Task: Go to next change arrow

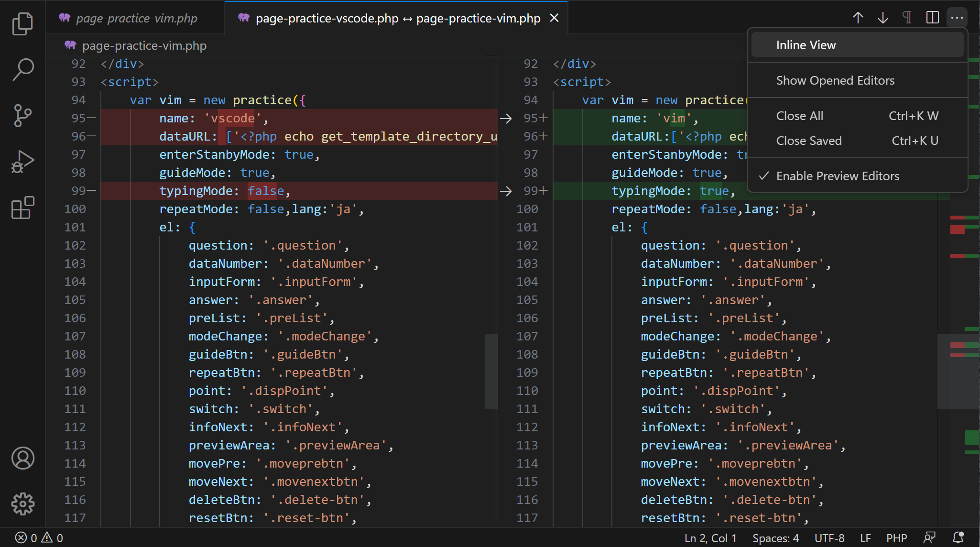Action: 883,18
